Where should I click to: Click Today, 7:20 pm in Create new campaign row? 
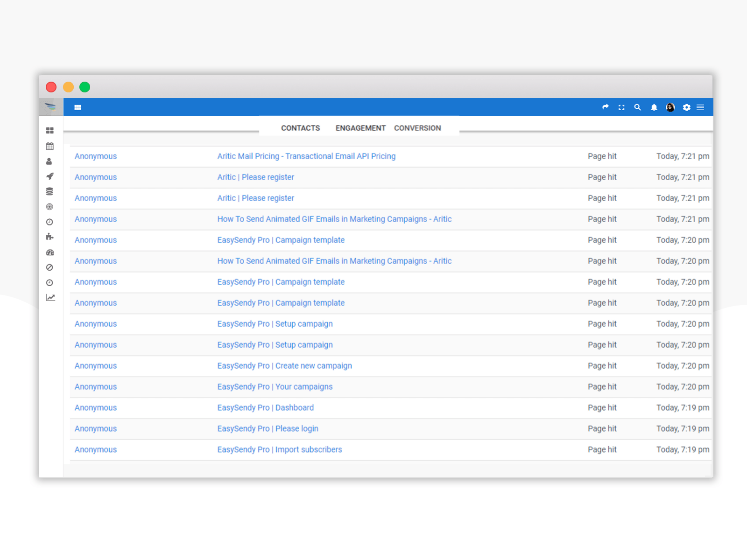click(x=683, y=366)
